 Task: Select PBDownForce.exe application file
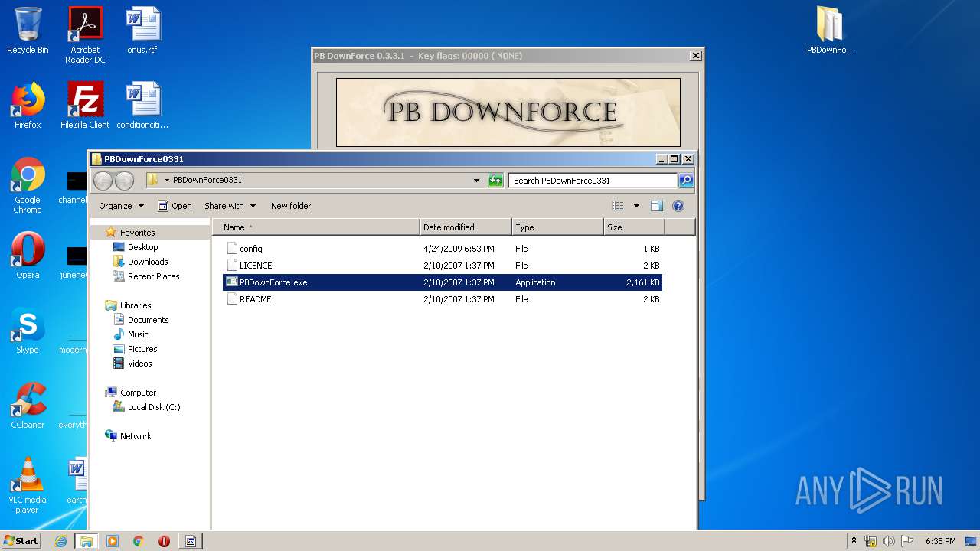click(x=443, y=282)
